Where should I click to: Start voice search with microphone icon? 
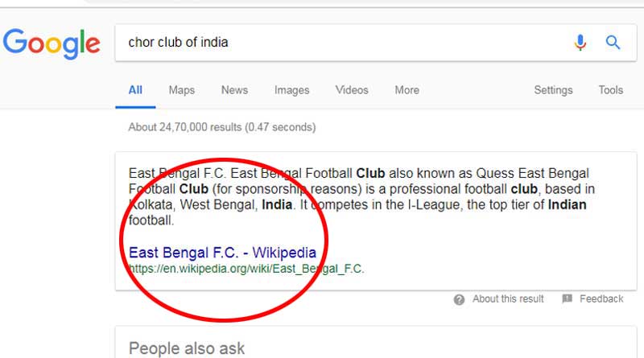click(580, 43)
